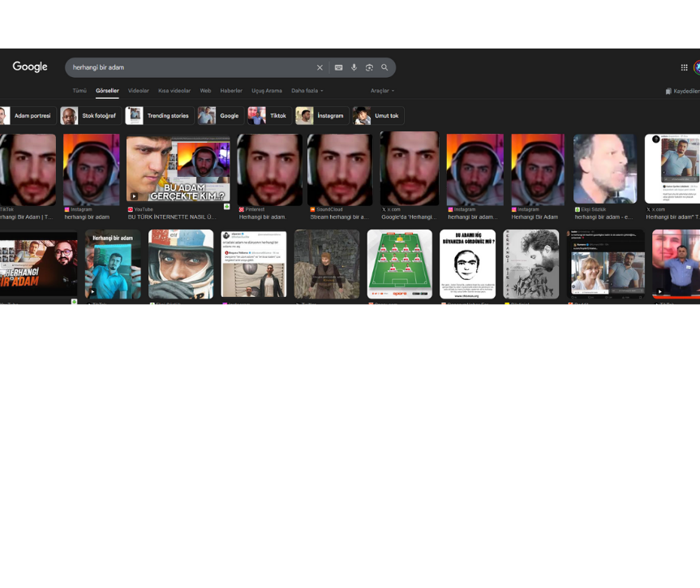Filter by Umut tok chip
The height and width of the screenshot is (588, 700).
(x=378, y=116)
